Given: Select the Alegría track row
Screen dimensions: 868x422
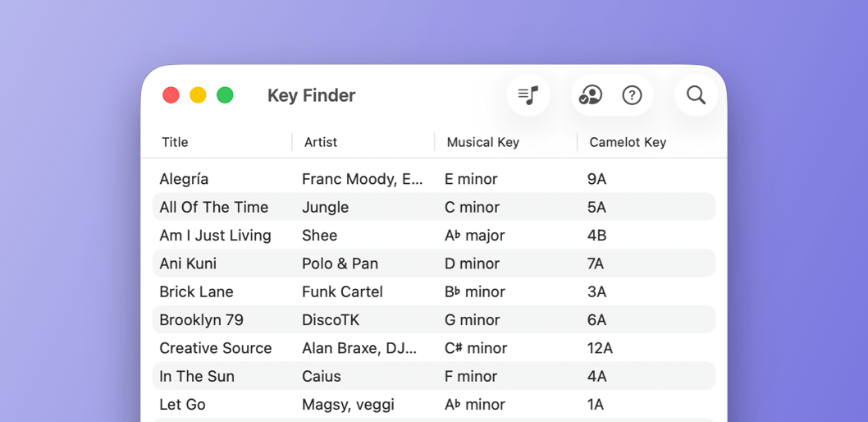Looking at the screenshot, I should (x=185, y=179).
